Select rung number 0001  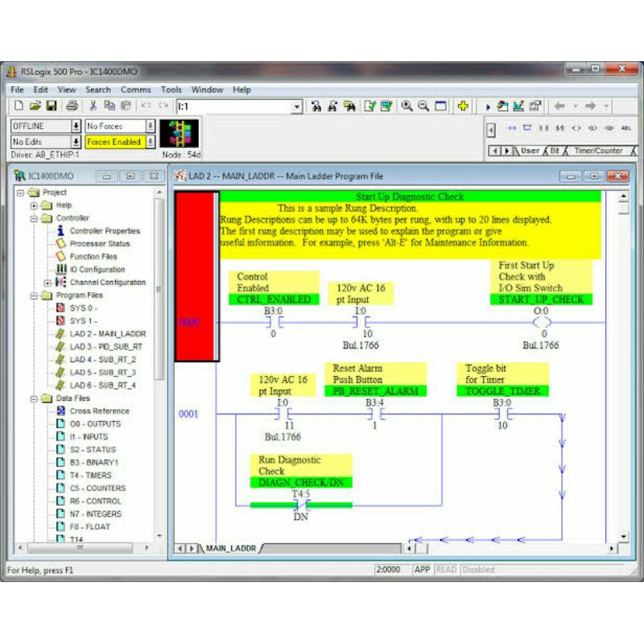coord(188,414)
